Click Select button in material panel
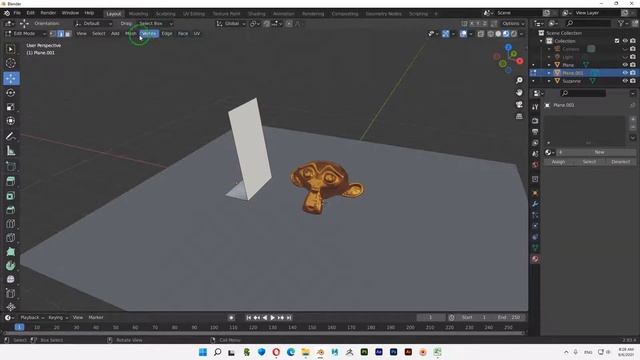640x360 pixels. click(x=589, y=162)
